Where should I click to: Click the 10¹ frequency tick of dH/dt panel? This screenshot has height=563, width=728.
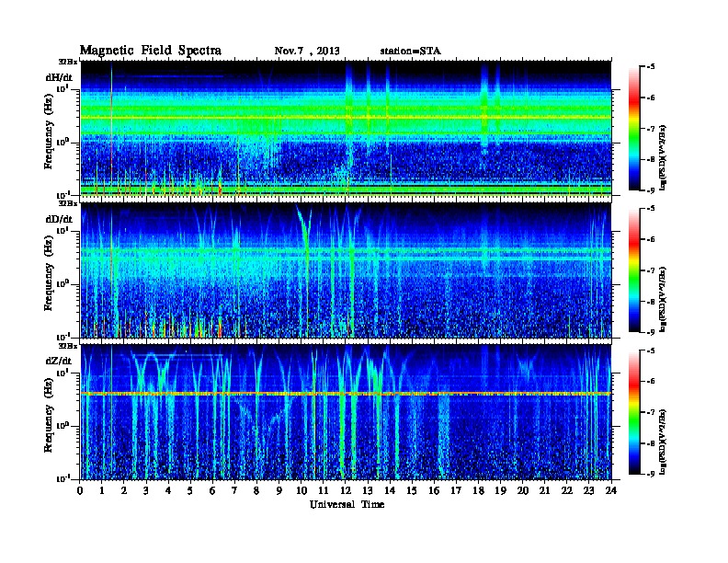click(62, 88)
